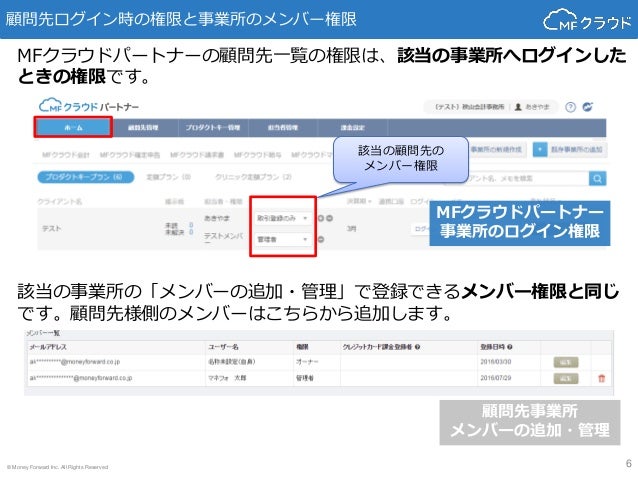Click help icon next to 登録日時 header

pyautogui.click(x=510, y=347)
